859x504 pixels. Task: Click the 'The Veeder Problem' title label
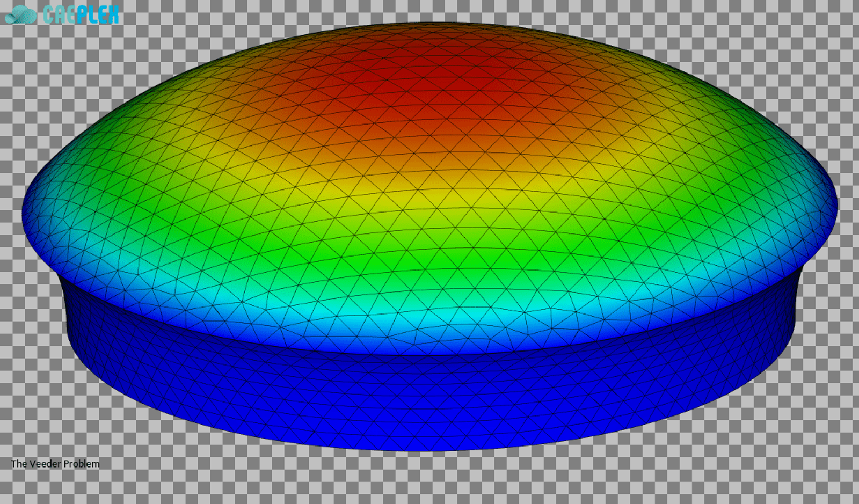tap(55, 463)
